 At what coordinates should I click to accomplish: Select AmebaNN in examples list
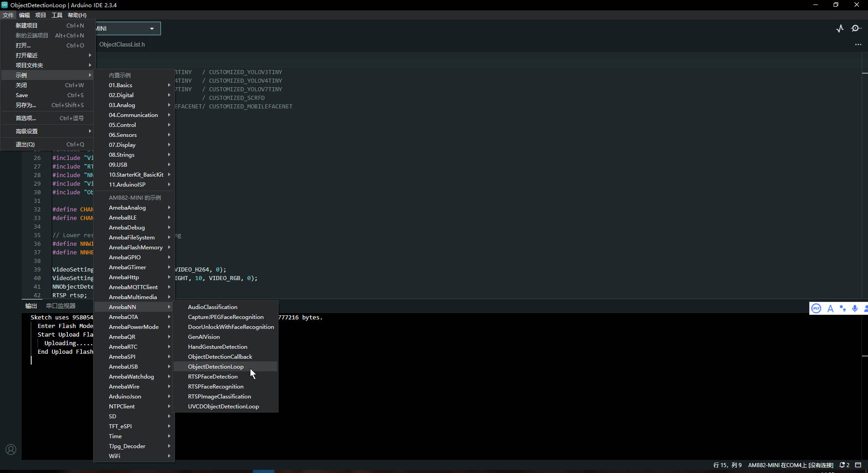click(x=134, y=307)
